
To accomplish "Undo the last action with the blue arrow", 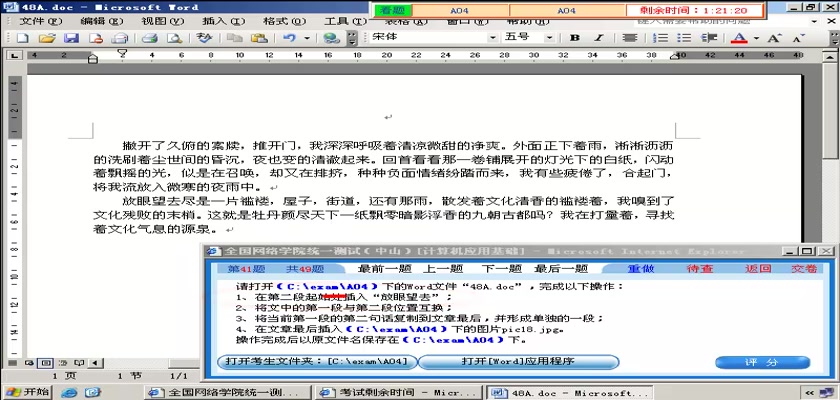I will [x=290, y=38].
